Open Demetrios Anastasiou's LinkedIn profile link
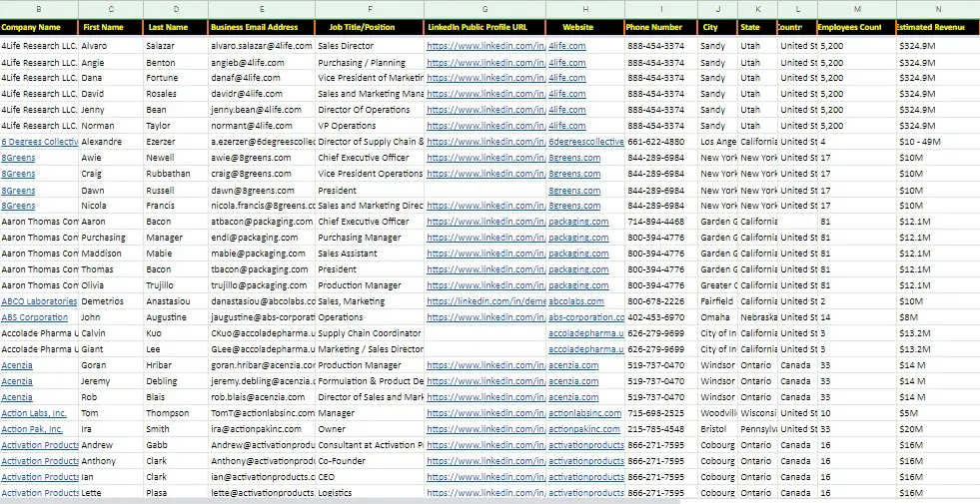The image size is (980, 504). coord(486,301)
